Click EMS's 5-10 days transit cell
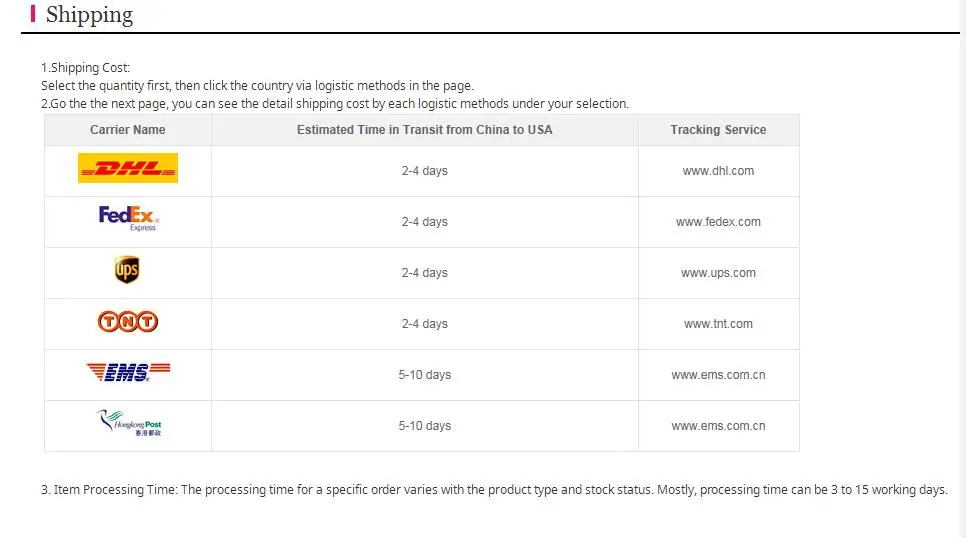Screen dimensions: 966x538 [x=425, y=375]
